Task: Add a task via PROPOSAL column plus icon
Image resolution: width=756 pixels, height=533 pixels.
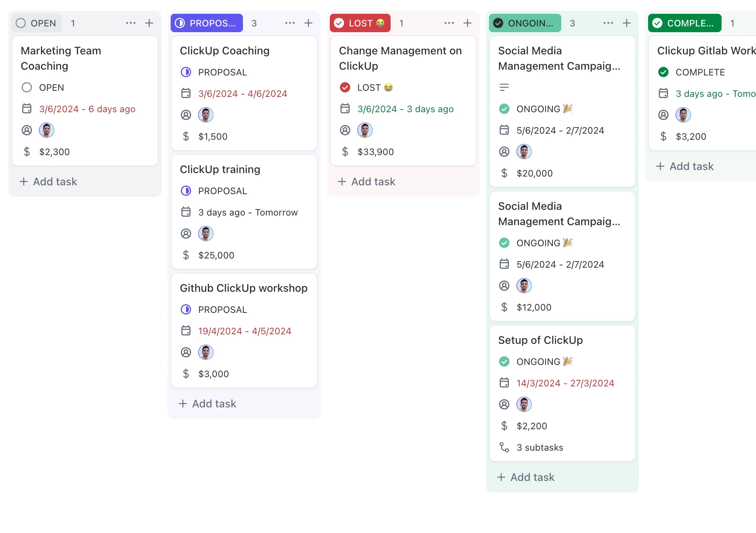Action: 308,23
